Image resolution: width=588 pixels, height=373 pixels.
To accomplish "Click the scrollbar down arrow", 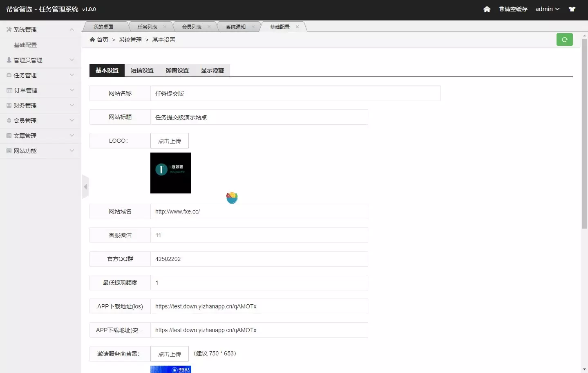I will click(584, 369).
